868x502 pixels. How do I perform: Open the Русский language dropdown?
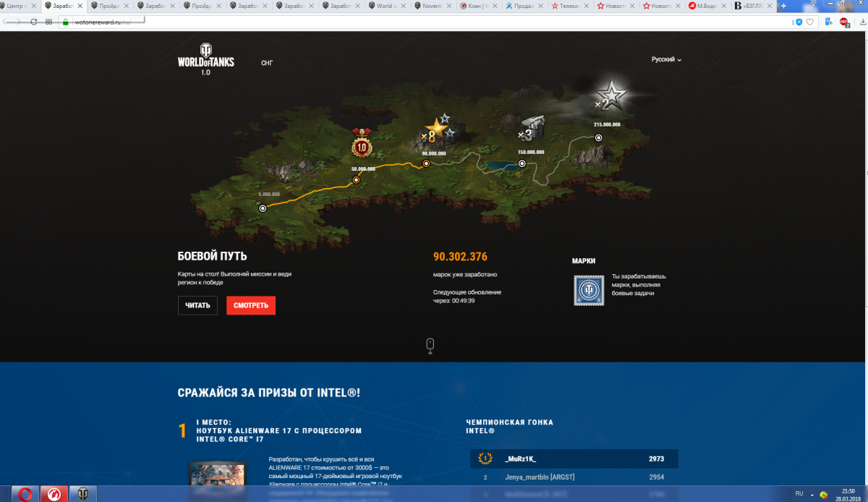tap(666, 59)
